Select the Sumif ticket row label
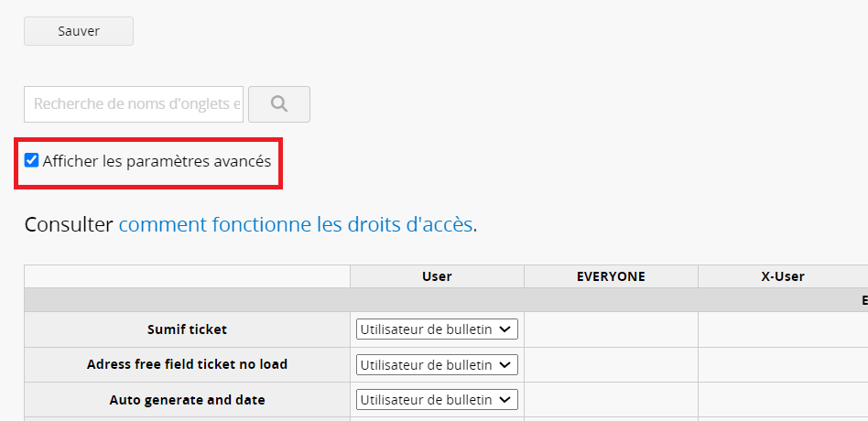 (x=187, y=329)
